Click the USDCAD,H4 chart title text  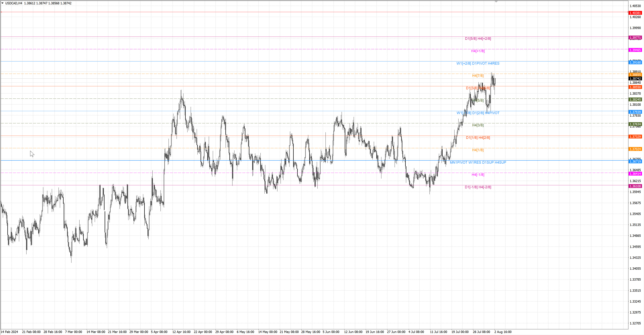(13, 3)
